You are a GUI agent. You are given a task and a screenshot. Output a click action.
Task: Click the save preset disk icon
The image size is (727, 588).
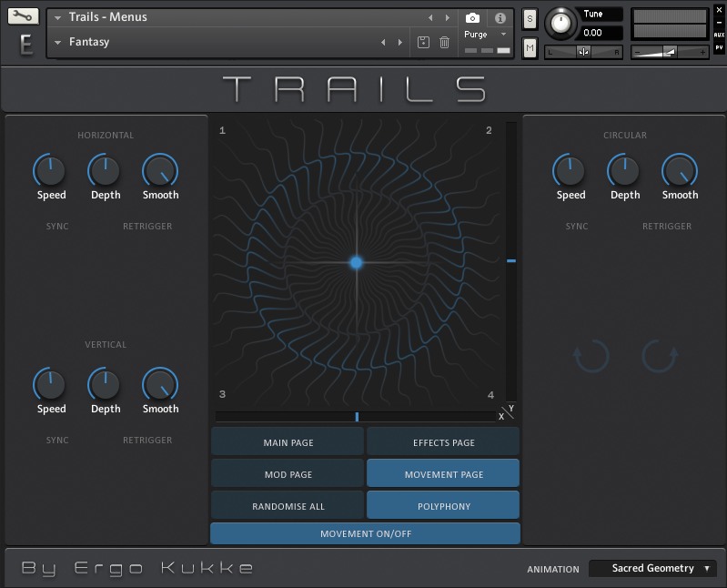(x=423, y=42)
